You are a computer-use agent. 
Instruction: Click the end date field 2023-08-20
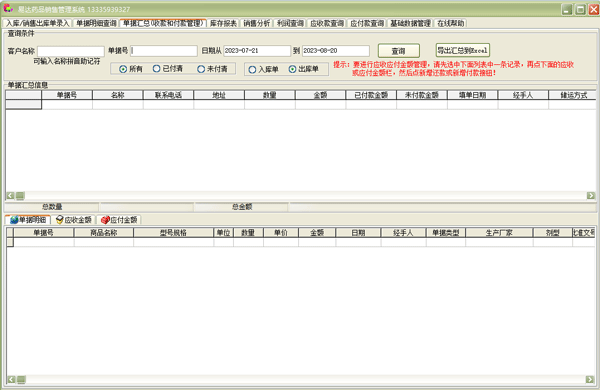[x=336, y=51]
